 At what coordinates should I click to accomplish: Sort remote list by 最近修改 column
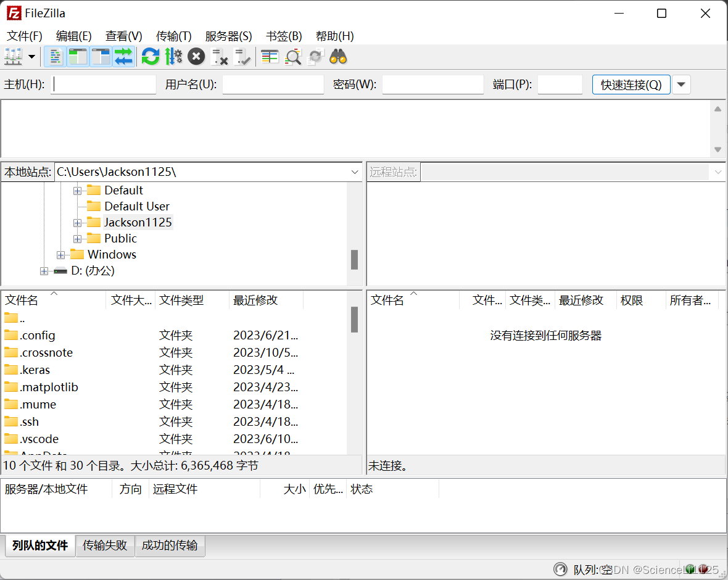click(585, 300)
